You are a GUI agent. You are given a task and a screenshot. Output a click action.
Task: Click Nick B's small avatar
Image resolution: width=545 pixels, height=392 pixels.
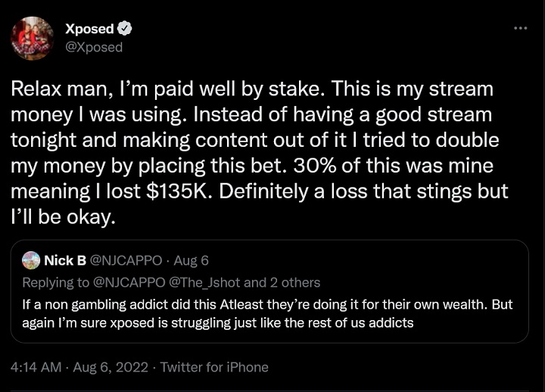(31, 260)
